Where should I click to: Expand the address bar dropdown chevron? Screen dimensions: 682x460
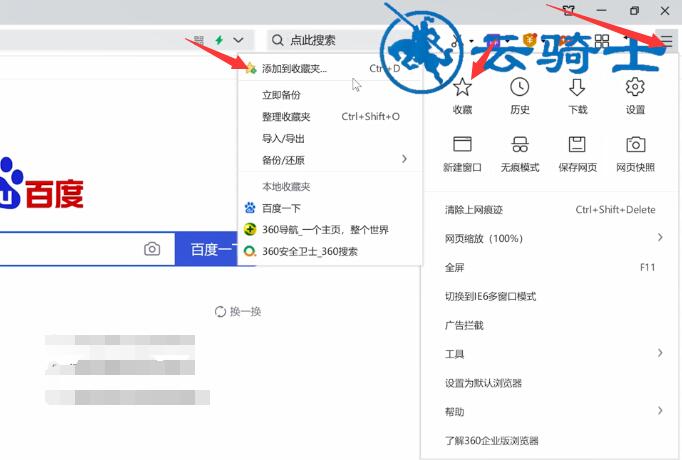coord(238,40)
